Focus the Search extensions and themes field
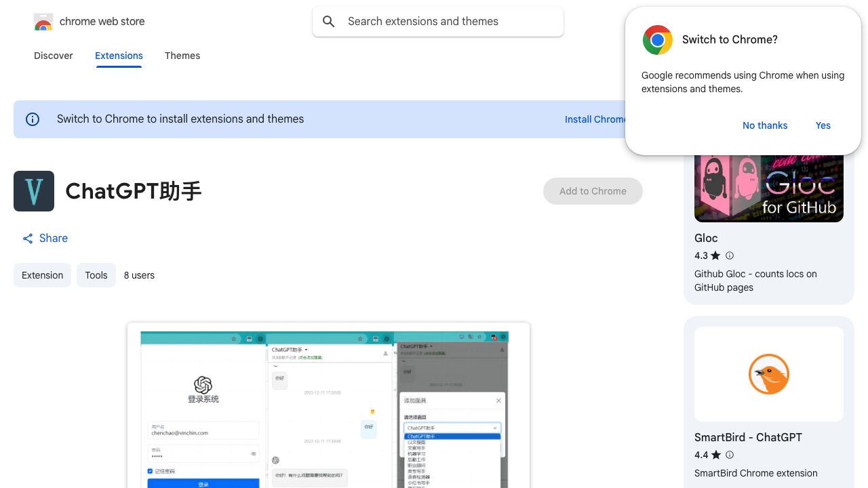Image resolution: width=868 pixels, height=488 pixels. [438, 22]
